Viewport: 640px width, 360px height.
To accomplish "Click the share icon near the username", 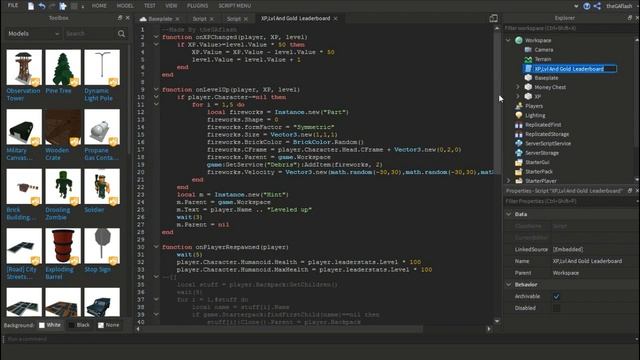I will click(x=597, y=6).
